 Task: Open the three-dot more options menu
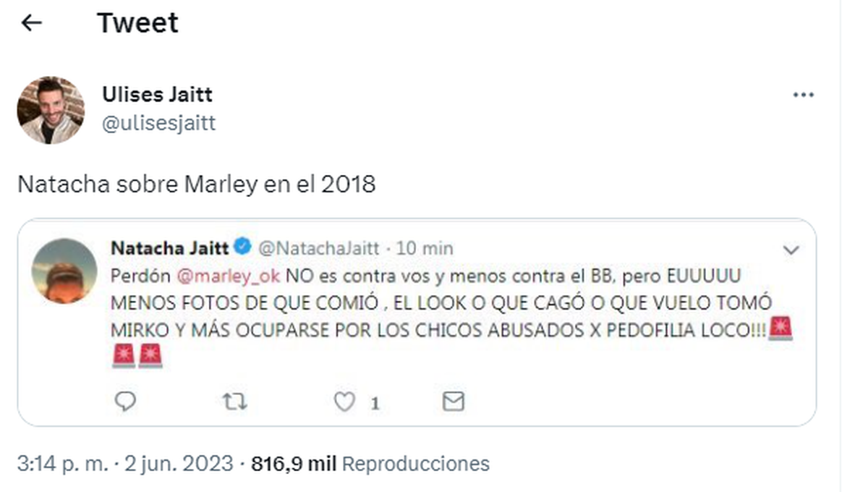coord(803,96)
